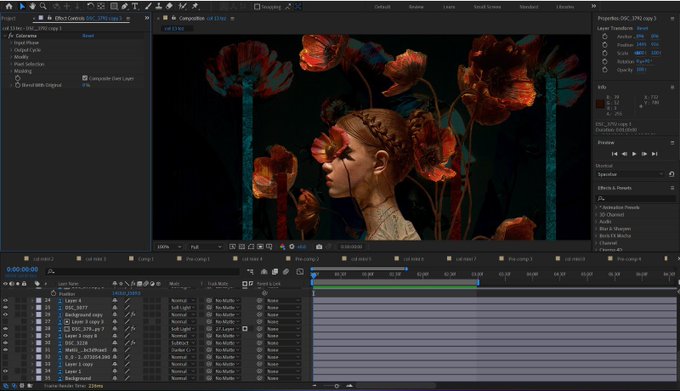Step to next frame in Preview
Screen dimensions: 680x391
click(644, 154)
